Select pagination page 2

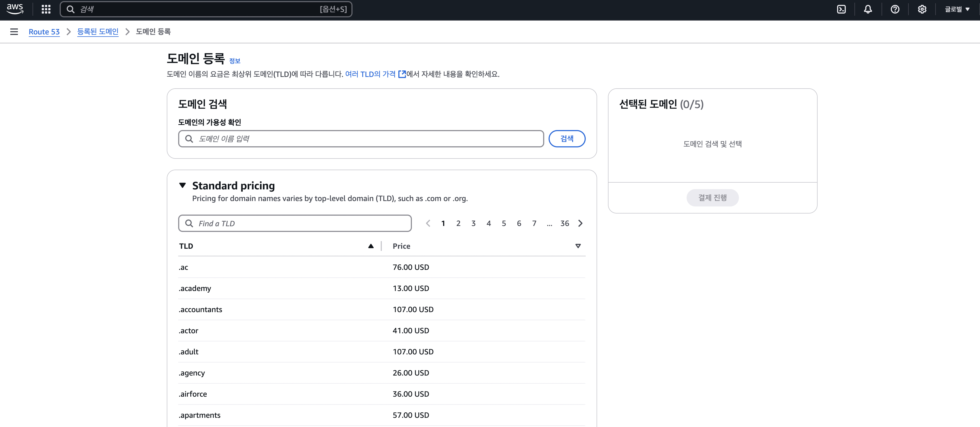tap(458, 224)
